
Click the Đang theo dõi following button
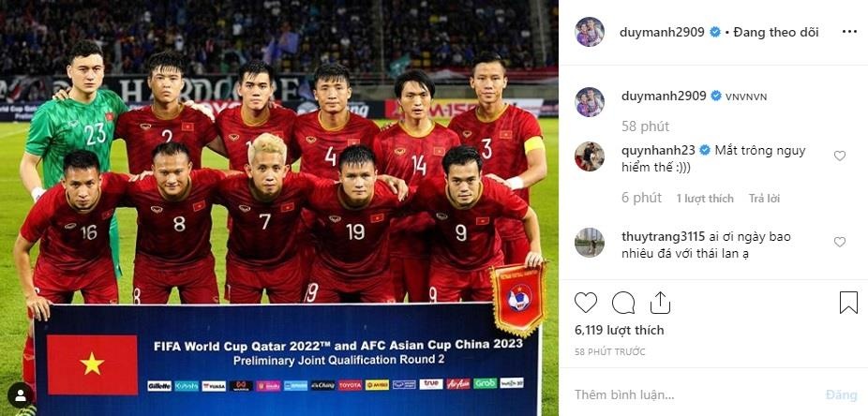(776, 32)
